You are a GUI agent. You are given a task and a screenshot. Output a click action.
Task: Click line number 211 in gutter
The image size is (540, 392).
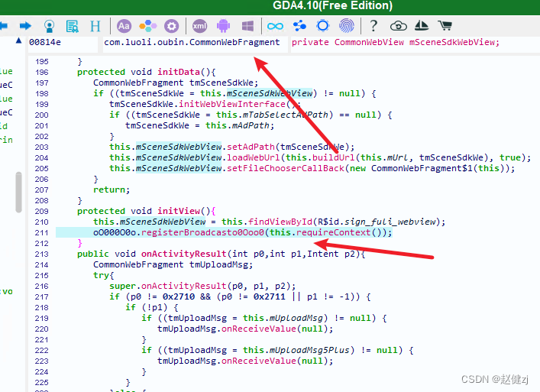click(x=42, y=232)
